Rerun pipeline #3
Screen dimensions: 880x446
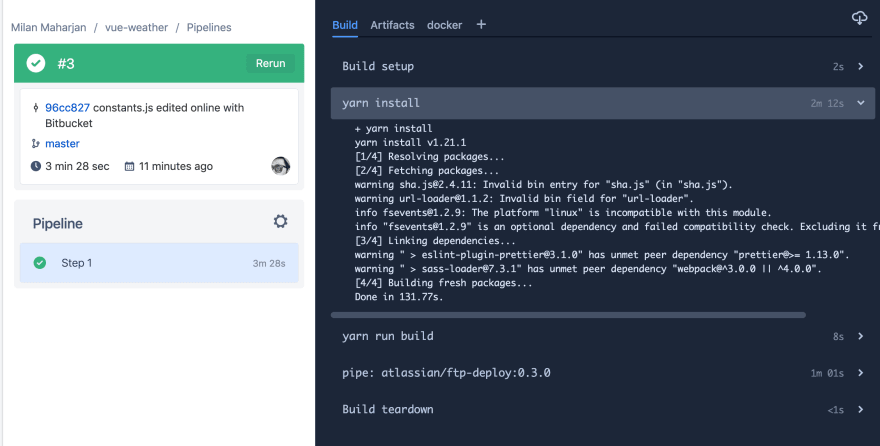coord(271,63)
